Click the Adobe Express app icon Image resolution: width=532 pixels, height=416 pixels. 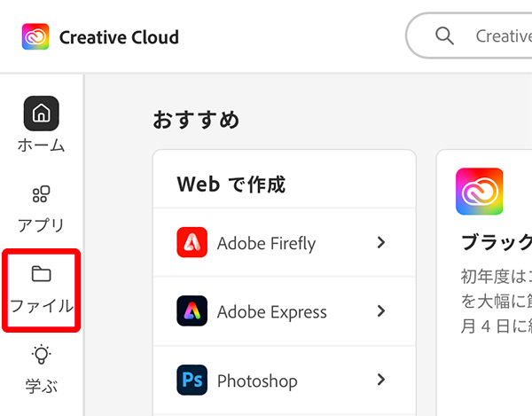point(192,310)
